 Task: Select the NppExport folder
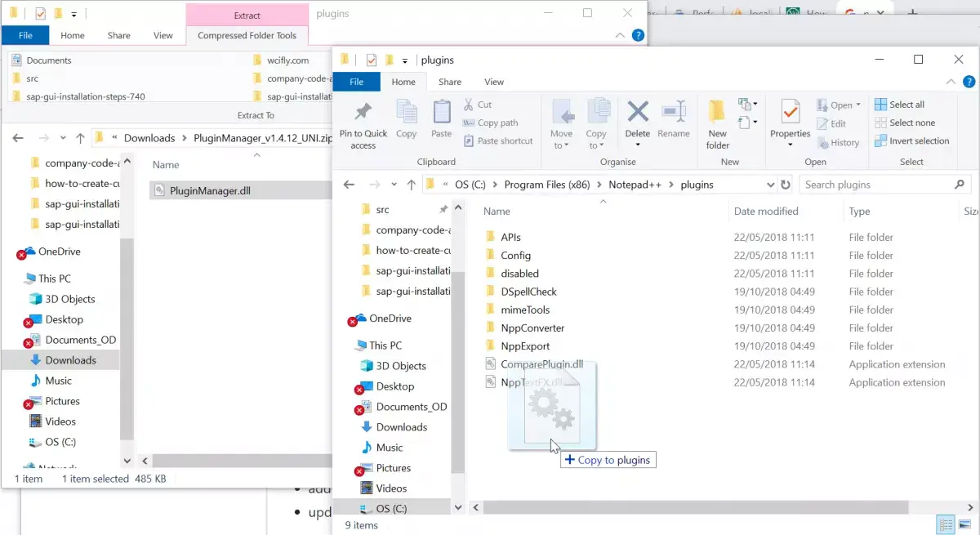[525, 346]
